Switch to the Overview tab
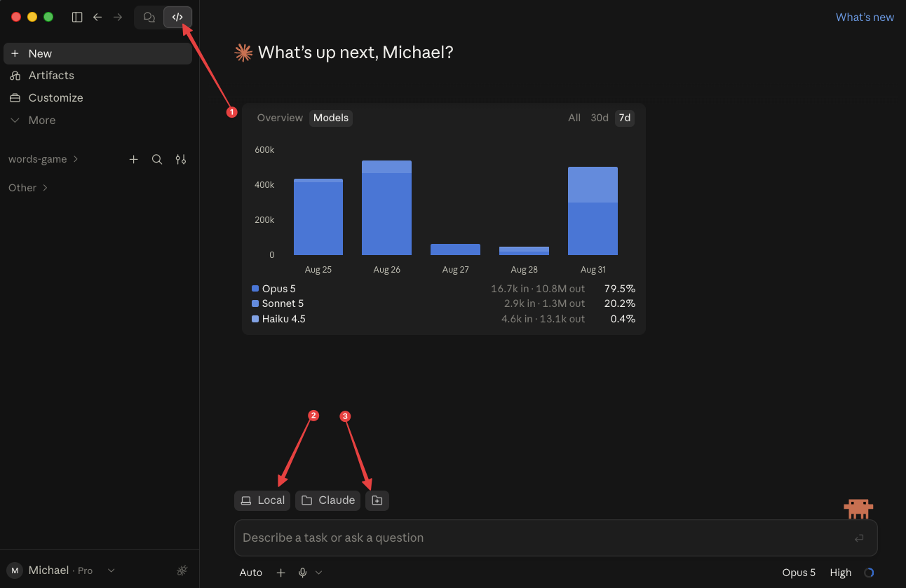 coord(280,118)
